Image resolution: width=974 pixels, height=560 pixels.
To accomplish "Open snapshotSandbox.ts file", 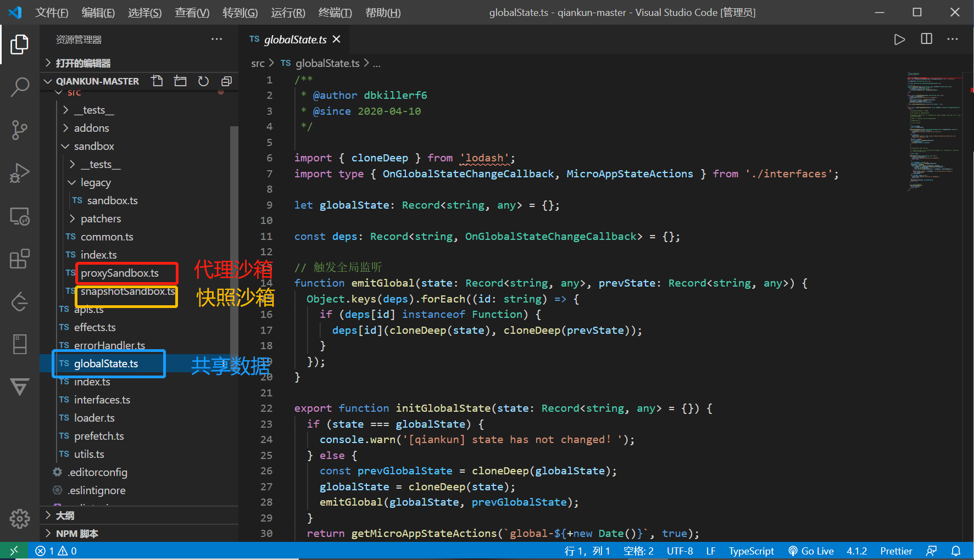I will pos(127,291).
